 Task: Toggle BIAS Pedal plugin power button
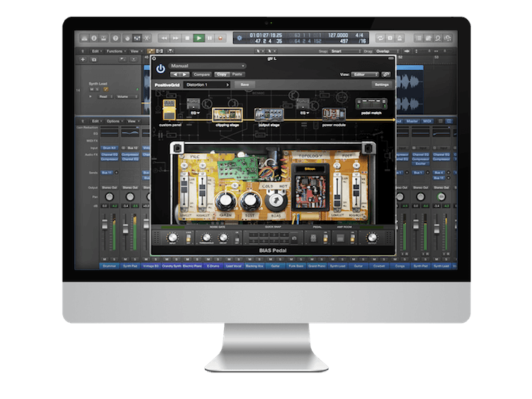coord(161,69)
